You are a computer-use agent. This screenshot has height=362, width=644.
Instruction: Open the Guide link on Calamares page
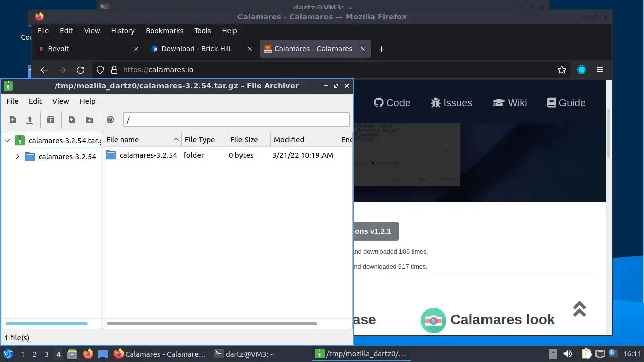coord(566,103)
